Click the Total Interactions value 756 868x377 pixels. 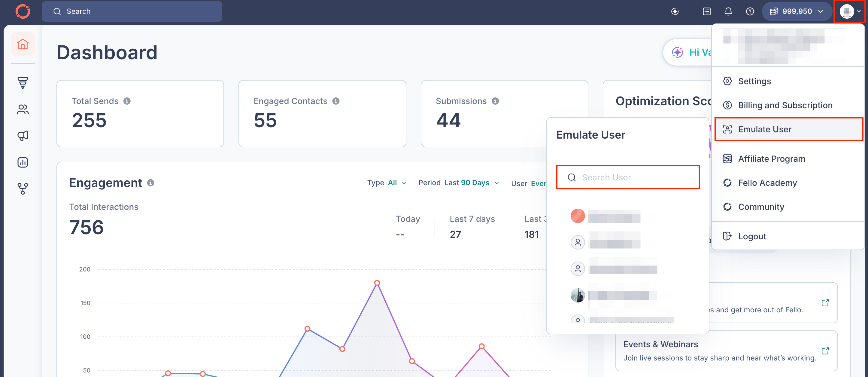click(x=86, y=227)
